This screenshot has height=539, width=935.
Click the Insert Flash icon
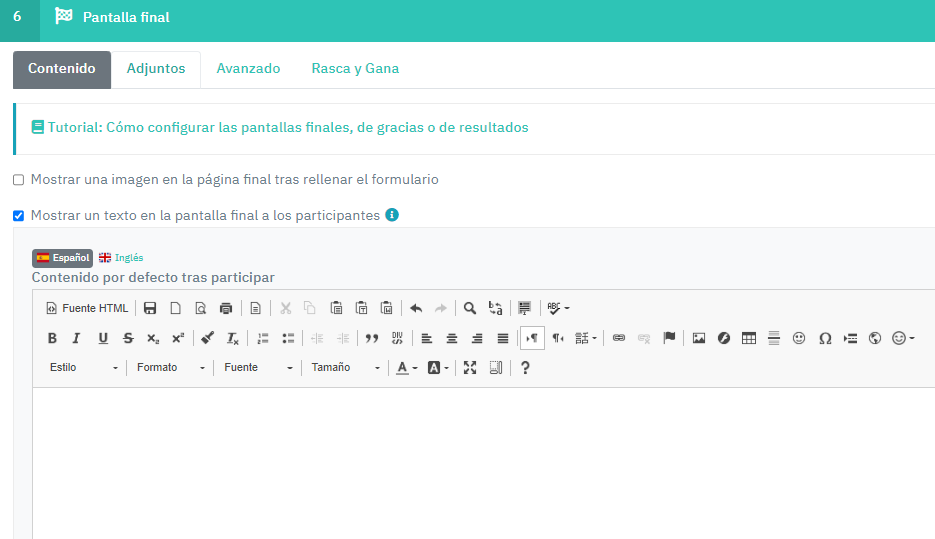(x=724, y=338)
